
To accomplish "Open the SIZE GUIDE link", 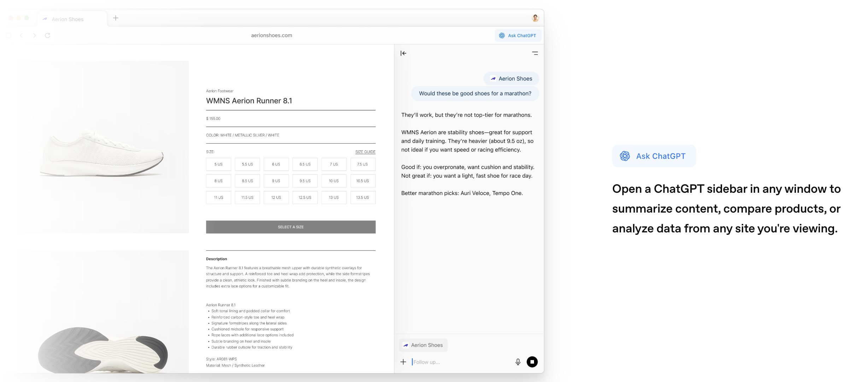I will coord(365,152).
